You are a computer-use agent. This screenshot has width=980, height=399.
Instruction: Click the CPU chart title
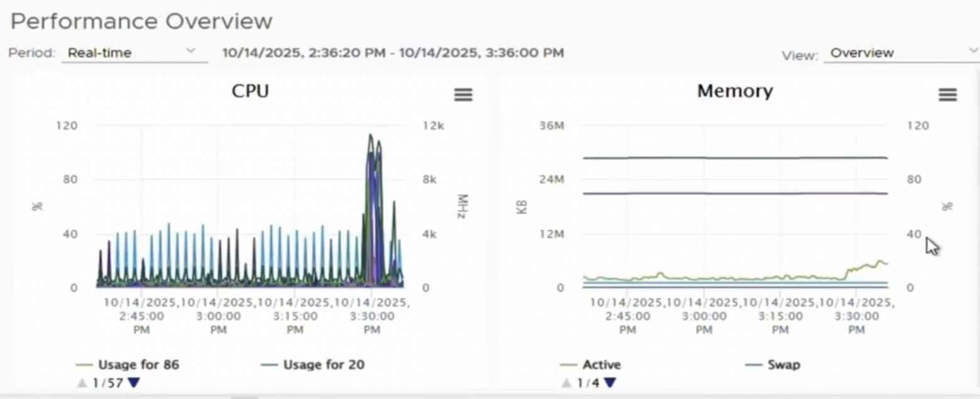click(x=250, y=91)
